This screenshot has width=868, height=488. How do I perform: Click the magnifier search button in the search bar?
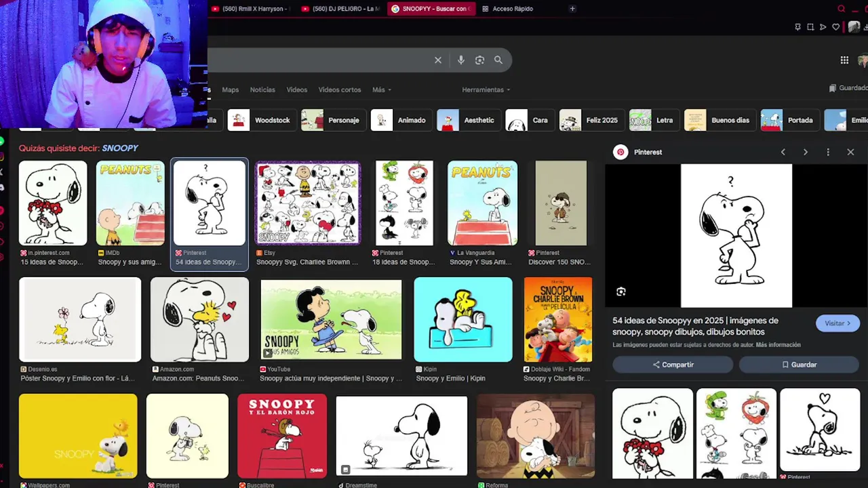498,60
